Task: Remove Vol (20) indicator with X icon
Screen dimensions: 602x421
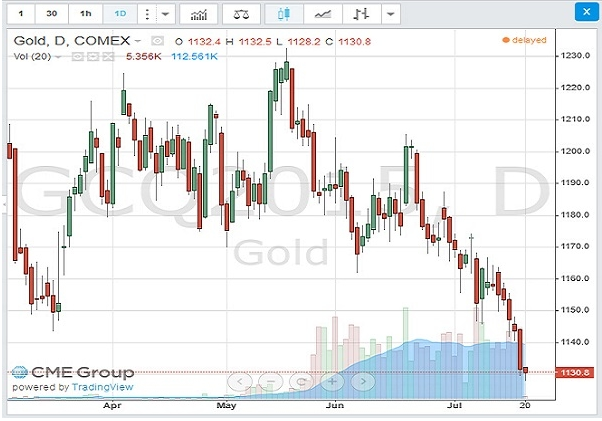Action: click(x=109, y=57)
